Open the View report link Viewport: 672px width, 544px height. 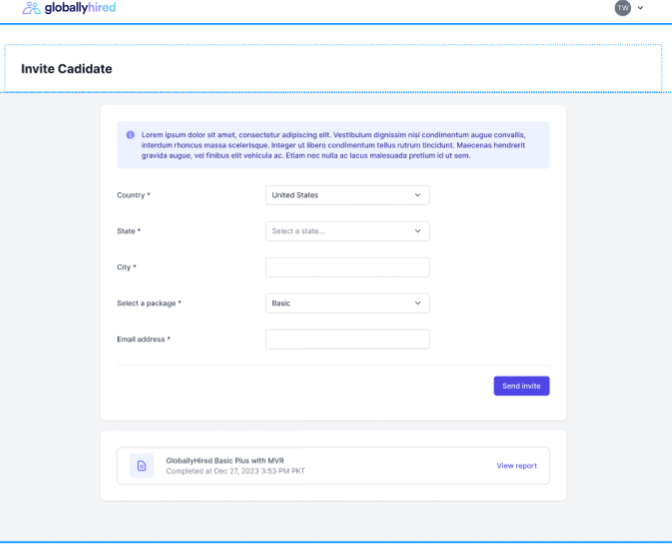516,466
